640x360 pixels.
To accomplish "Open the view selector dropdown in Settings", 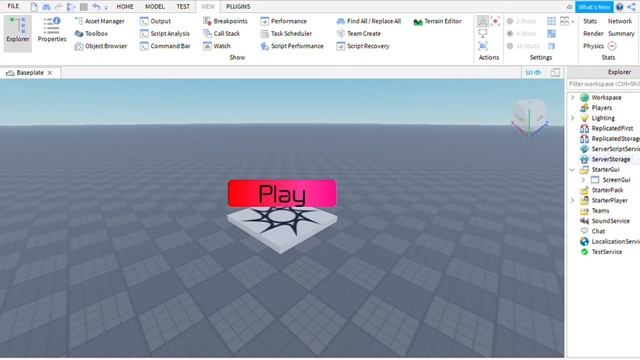I will [x=567, y=21].
